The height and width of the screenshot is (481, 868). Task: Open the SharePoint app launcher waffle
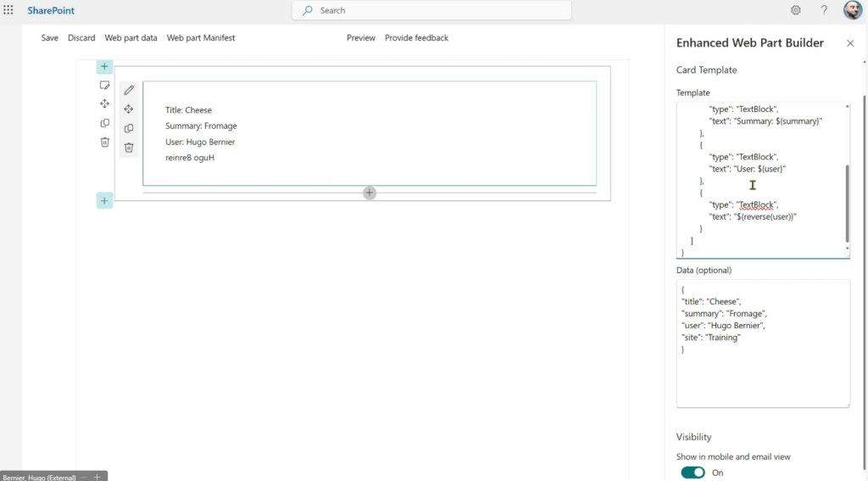pyautogui.click(x=8, y=10)
